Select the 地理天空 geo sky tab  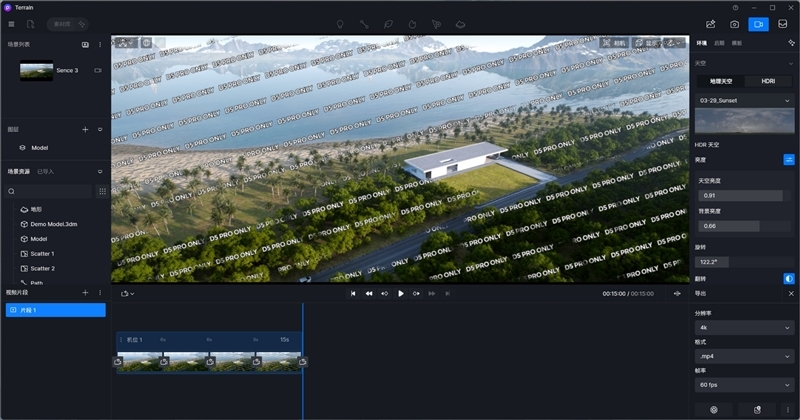(720, 81)
